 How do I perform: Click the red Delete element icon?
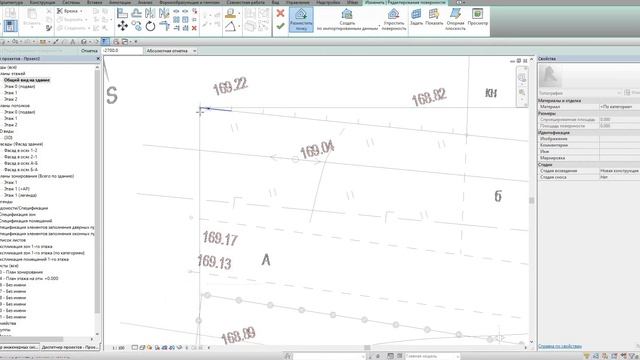click(194, 28)
